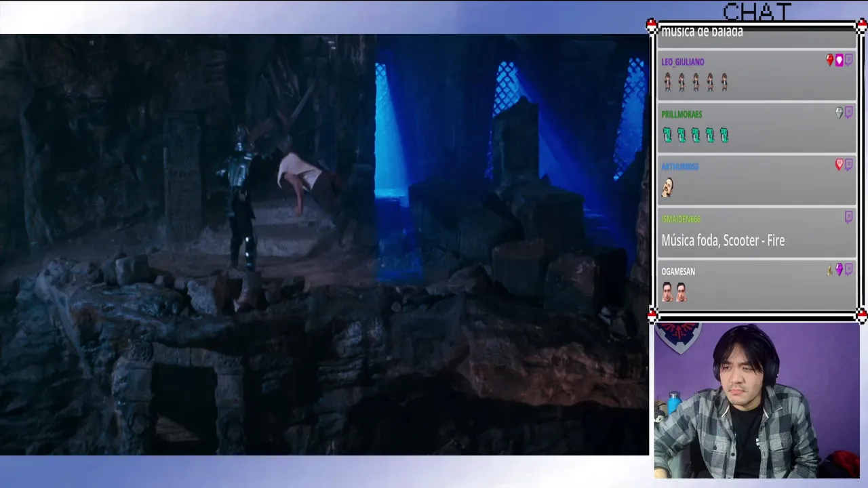Click the streamer's webcam feed

pos(757,401)
